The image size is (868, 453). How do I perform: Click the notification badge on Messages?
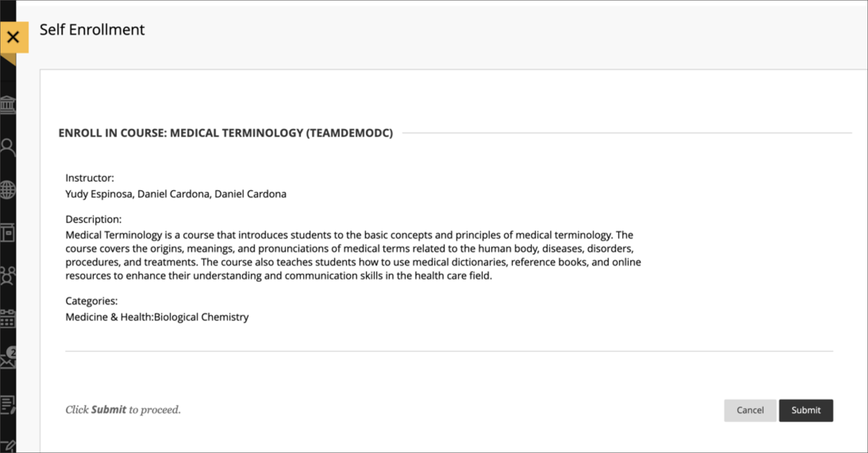tap(11, 353)
